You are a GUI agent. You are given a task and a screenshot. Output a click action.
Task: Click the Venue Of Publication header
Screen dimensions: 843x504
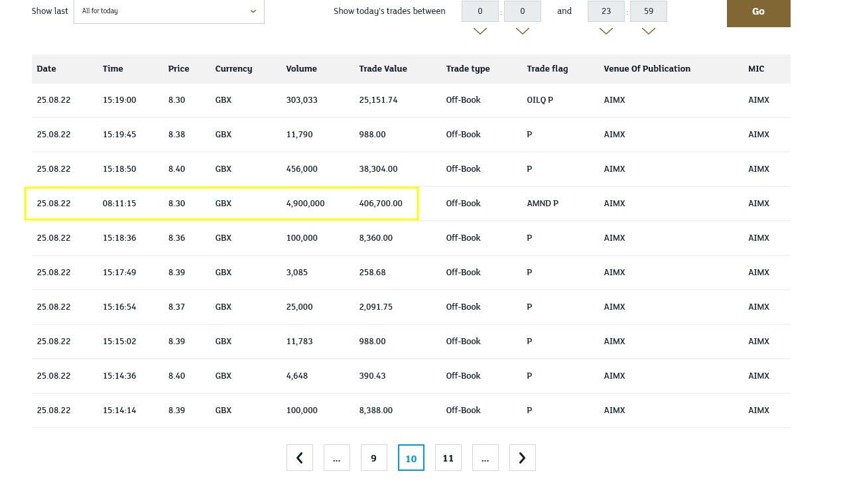click(x=647, y=68)
